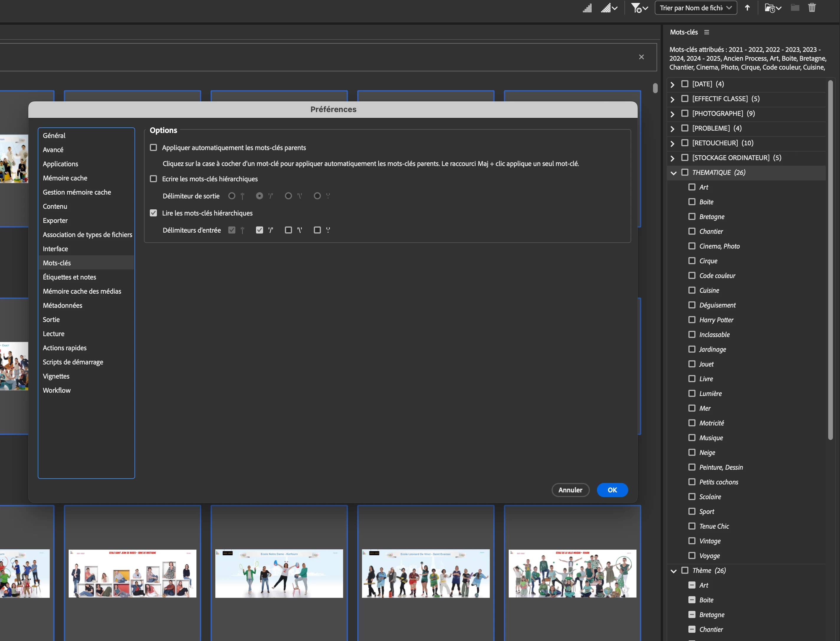Expand the [PHOTOGRAPHE] keyword group
The image size is (840, 641).
coord(672,114)
